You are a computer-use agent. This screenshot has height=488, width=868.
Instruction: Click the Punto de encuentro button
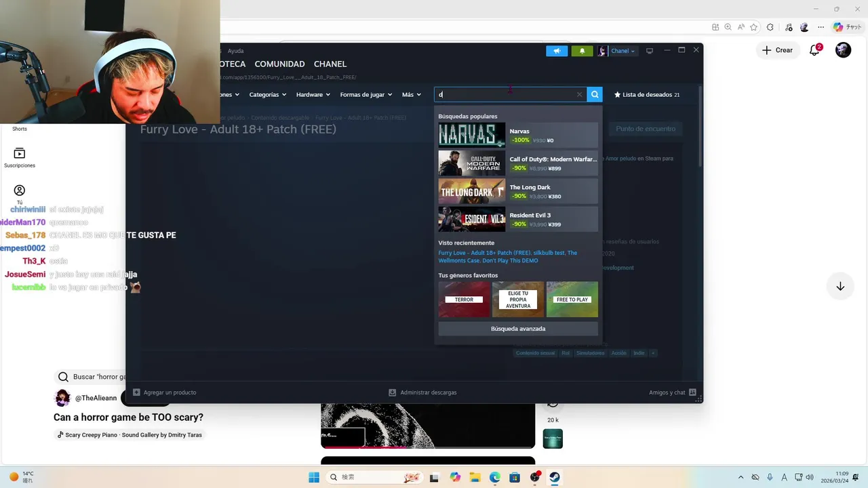tap(646, 129)
